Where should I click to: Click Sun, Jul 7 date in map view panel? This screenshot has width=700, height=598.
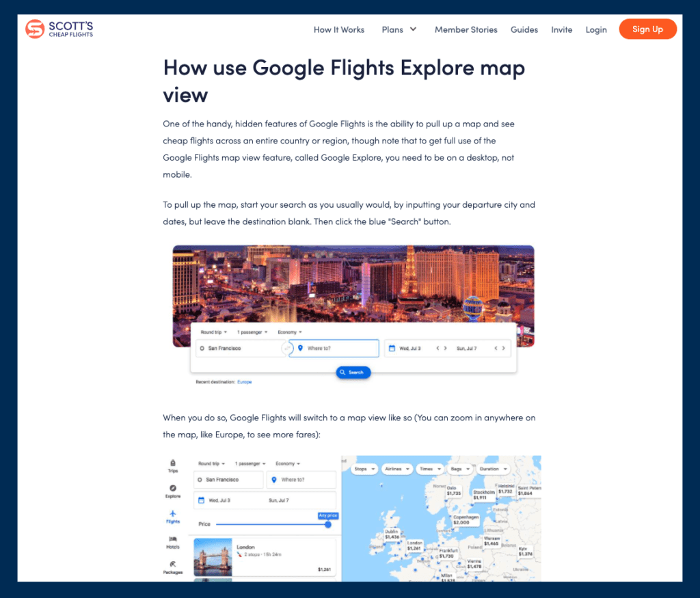279,500
